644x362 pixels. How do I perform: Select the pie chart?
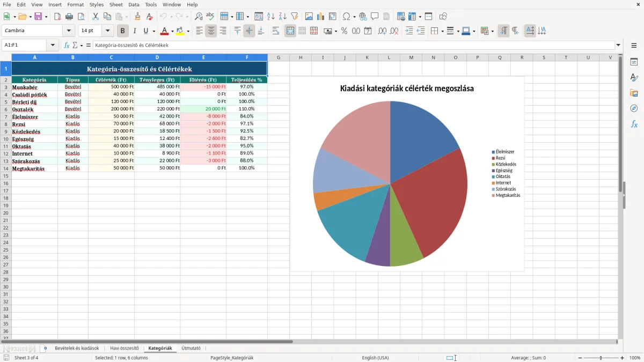tap(390, 183)
